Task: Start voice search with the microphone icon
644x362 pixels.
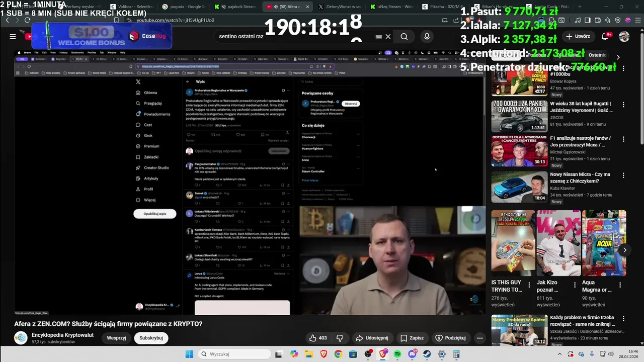Action: pyautogui.click(x=427, y=37)
